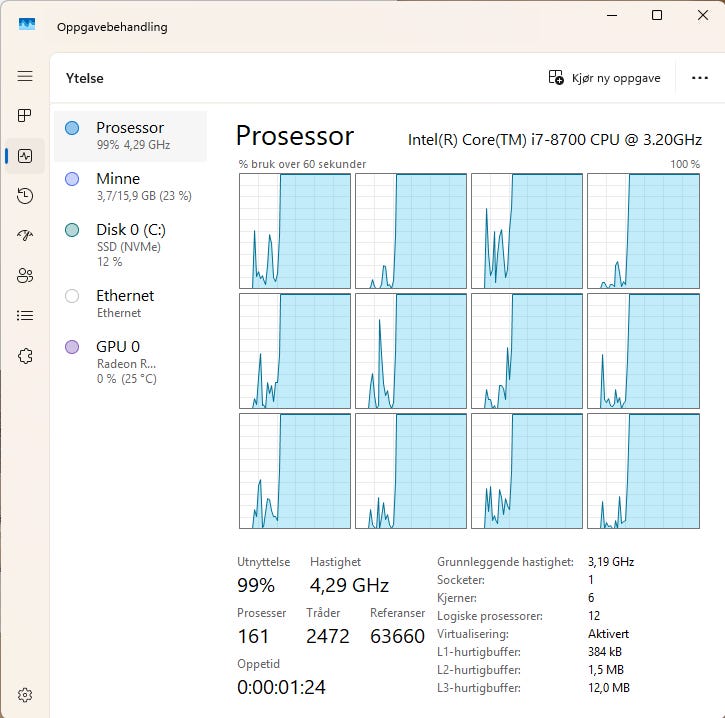Click Kjør ny oppgave button

[604, 78]
